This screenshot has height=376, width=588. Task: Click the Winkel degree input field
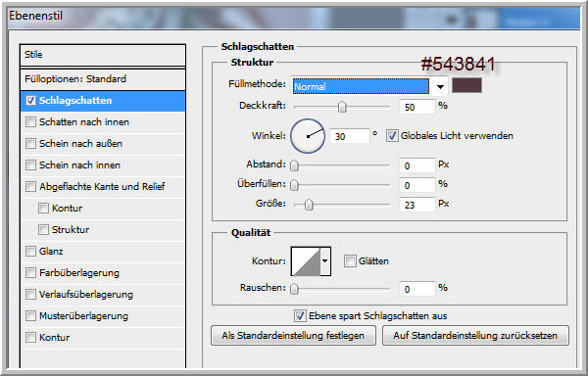click(350, 136)
